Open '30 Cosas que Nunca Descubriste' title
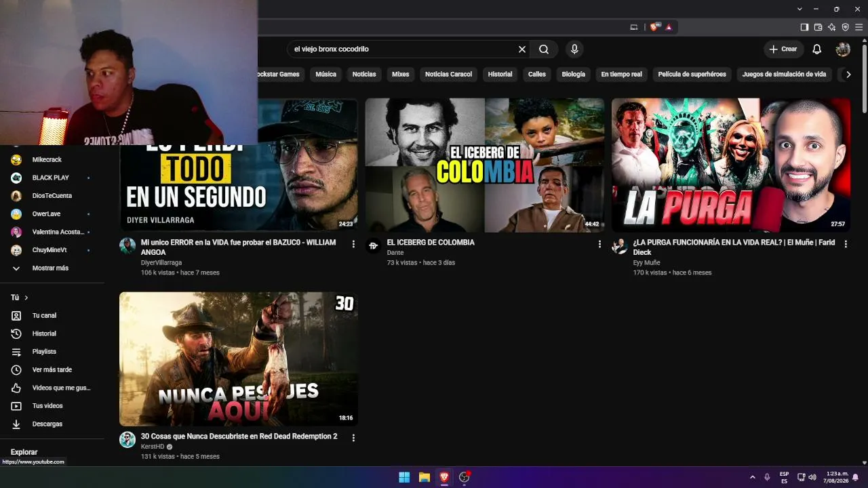This screenshot has width=868, height=488. (x=239, y=436)
